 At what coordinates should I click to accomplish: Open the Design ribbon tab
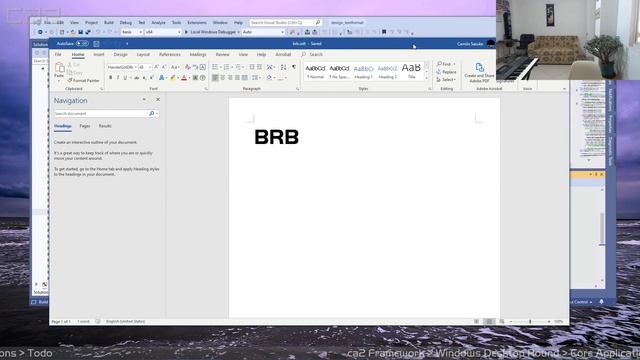pos(120,54)
